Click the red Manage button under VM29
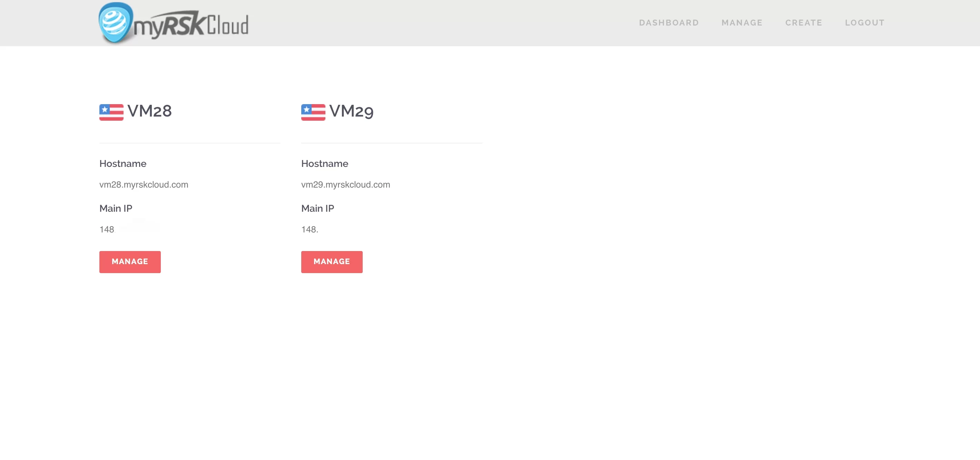The width and height of the screenshot is (980, 460). [x=332, y=262]
